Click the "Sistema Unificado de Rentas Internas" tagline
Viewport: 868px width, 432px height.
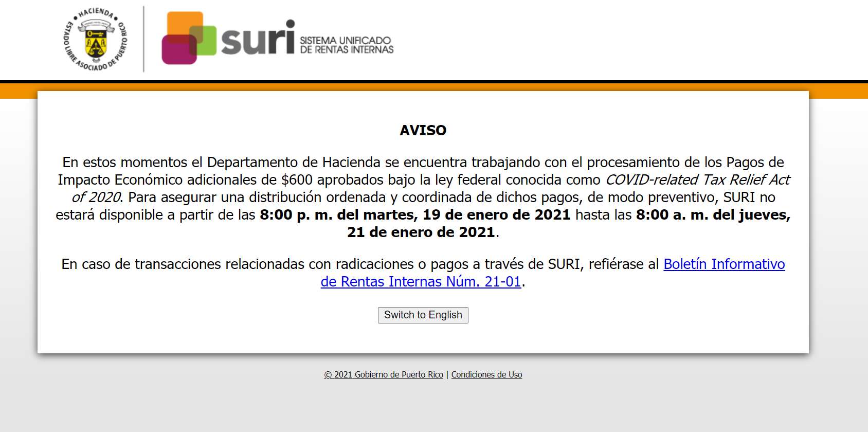coord(346,45)
